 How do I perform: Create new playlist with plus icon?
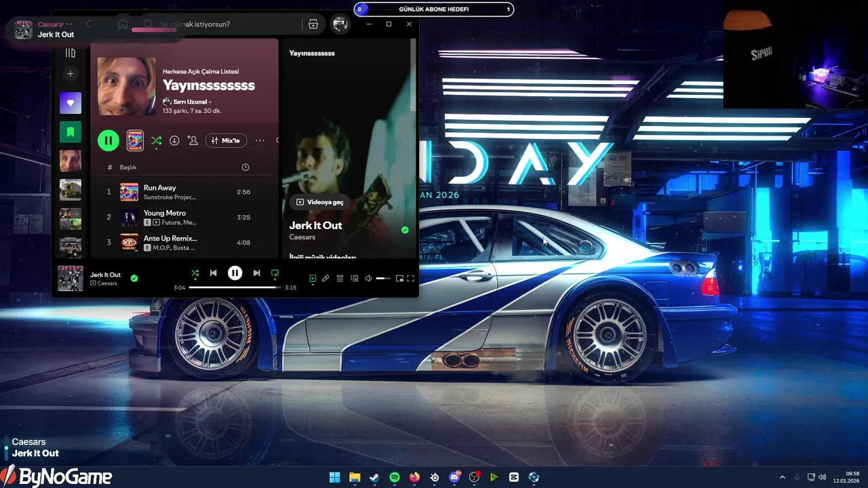[x=71, y=74]
